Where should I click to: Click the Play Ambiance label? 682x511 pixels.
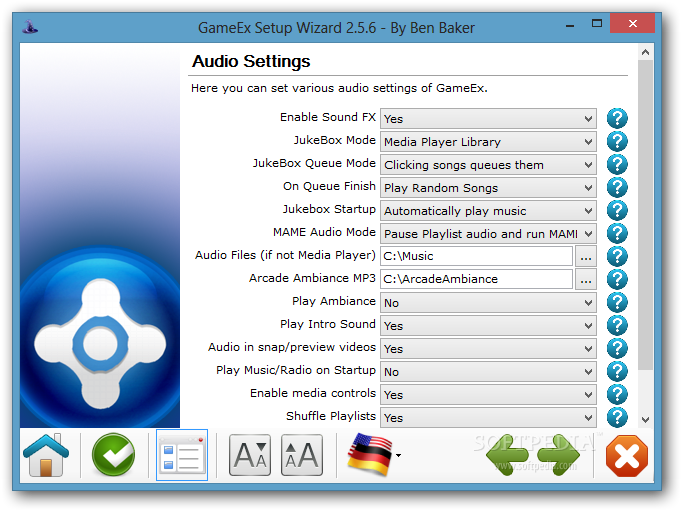click(x=334, y=301)
